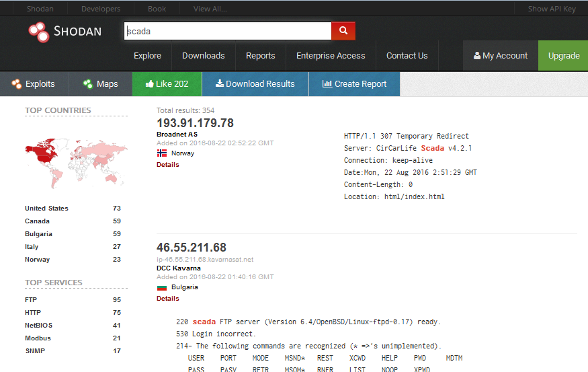This screenshot has height=372, width=588.
Task: Filter by Italy in top countries
Action: coord(32,247)
